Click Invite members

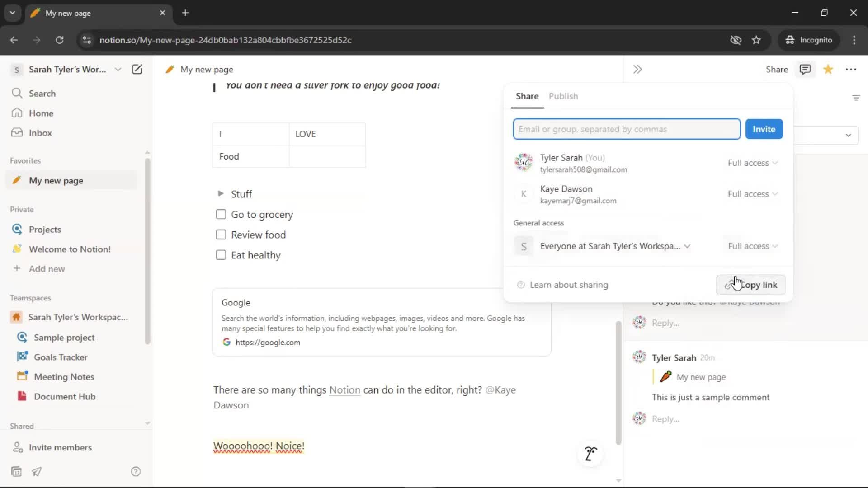tap(60, 447)
